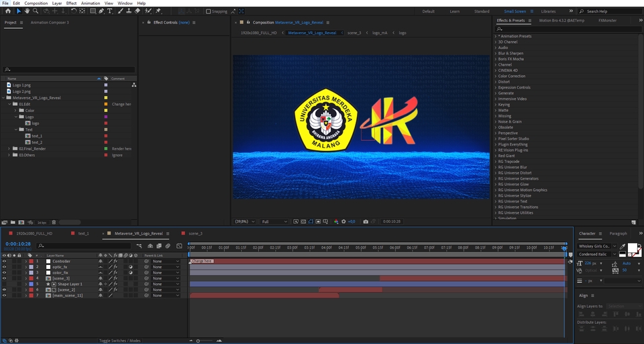The image size is (644, 344).
Task: Select the Eraser tool
Action: pyautogui.click(x=138, y=11)
